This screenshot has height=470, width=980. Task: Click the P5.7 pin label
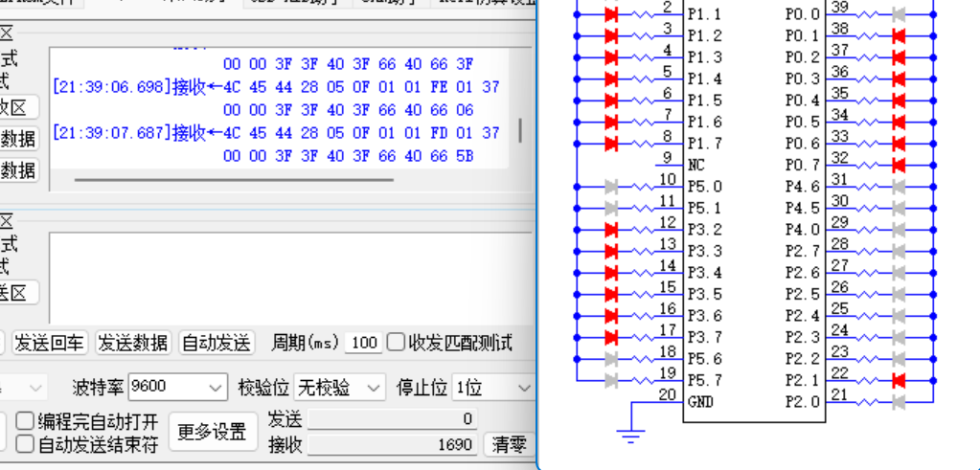(x=704, y=380)
